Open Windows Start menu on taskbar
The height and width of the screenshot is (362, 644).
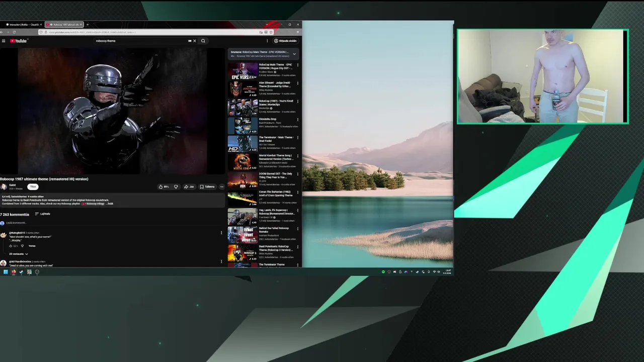pyautogui.click(x=6, y=272)
